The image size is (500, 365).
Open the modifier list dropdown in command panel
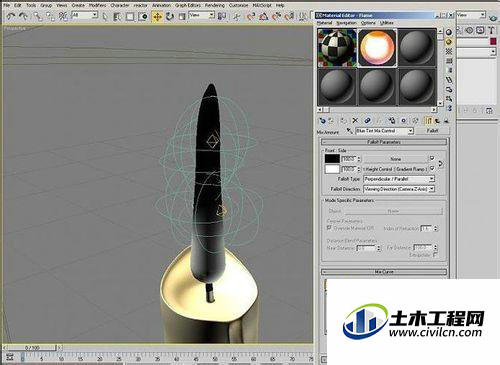click(493, 52)
